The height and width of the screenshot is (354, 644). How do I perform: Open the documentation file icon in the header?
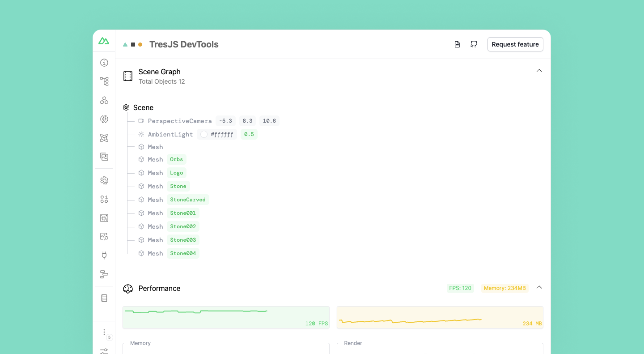coord(457,44)
